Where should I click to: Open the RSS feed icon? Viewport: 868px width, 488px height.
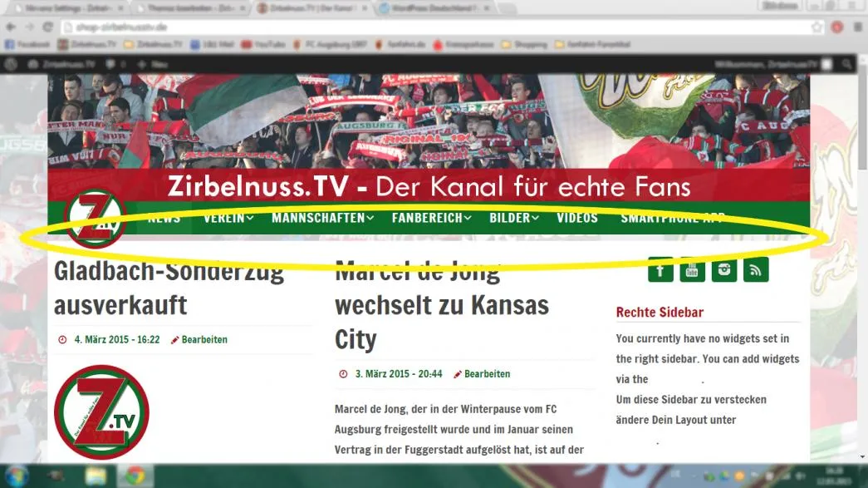pos(756,269)
